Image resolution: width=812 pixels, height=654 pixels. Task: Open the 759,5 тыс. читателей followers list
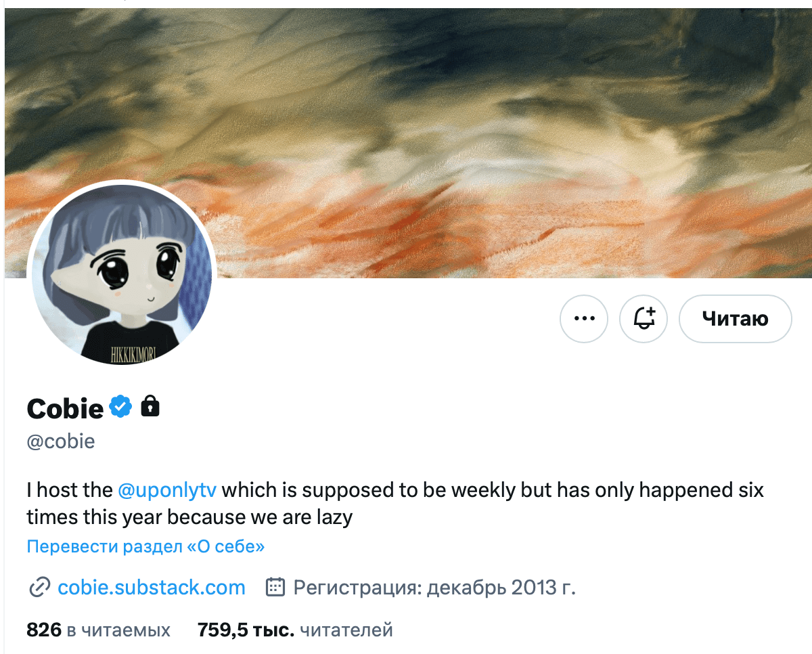[x=295, y=630]
